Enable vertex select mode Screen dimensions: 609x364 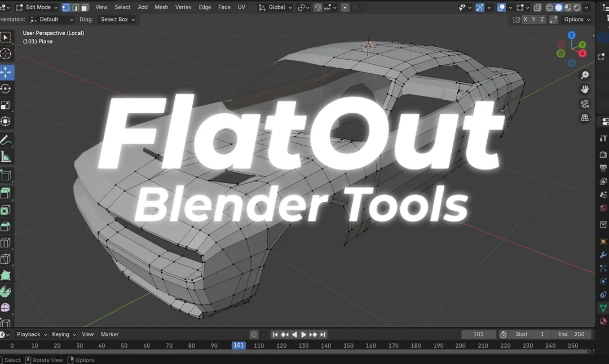pos(66,7)
